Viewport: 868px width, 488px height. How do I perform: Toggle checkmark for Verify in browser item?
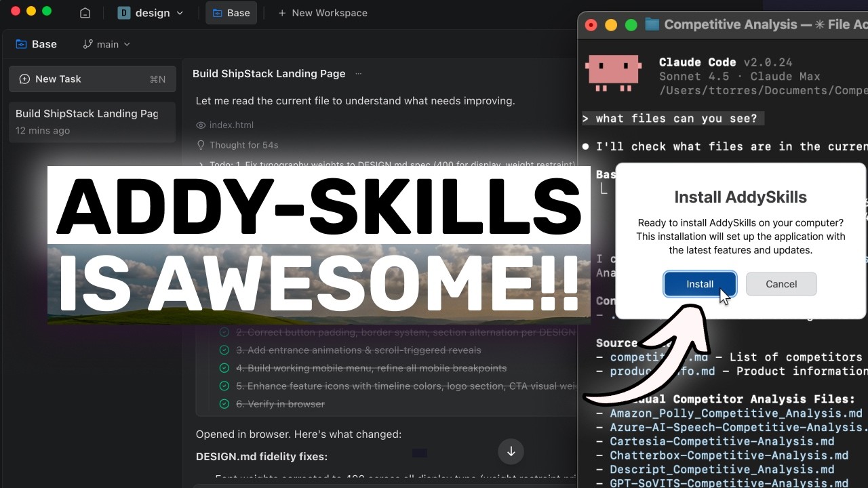click(x=224, y=404)
